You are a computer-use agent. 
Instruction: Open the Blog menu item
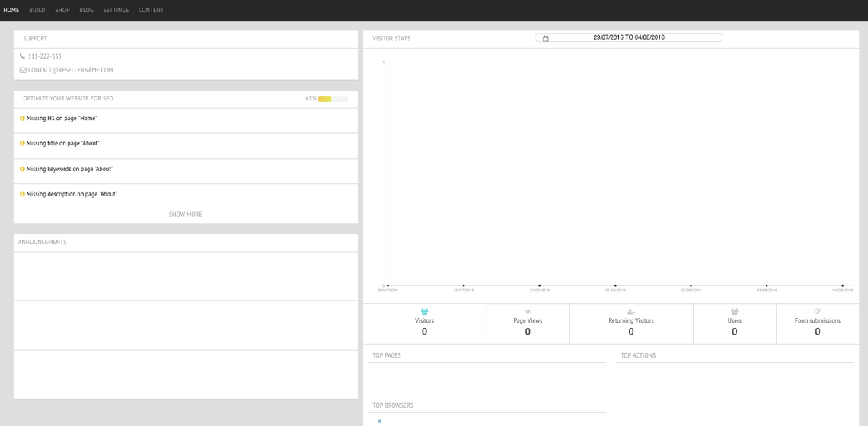click(x=86, y=10)
